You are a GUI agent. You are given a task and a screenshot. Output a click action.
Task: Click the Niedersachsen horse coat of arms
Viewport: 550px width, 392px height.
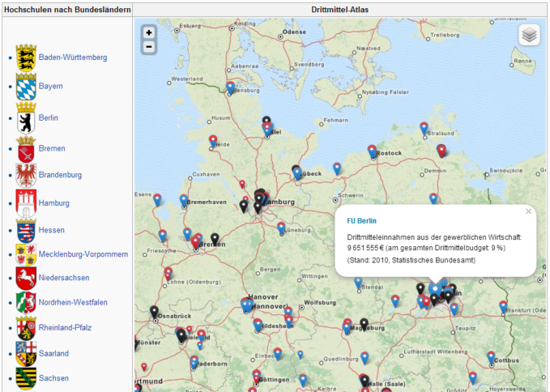(26, 278)
